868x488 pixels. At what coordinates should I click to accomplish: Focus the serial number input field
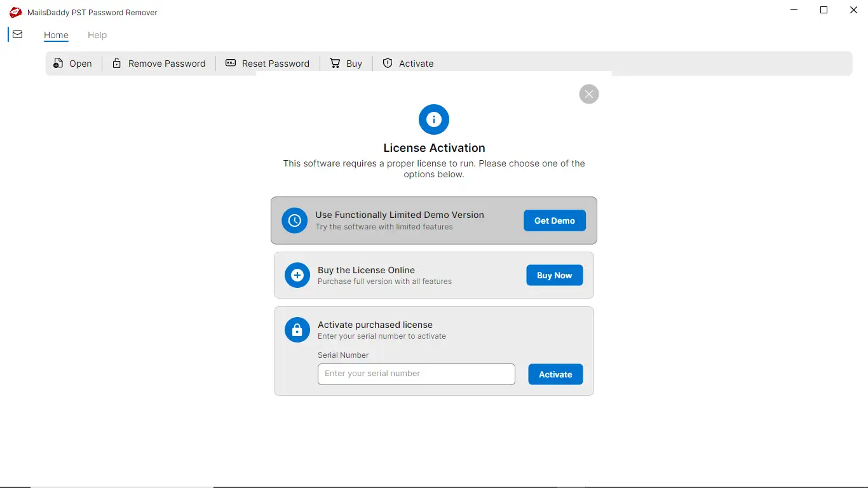pyautogui.click(x=416, y=374)
